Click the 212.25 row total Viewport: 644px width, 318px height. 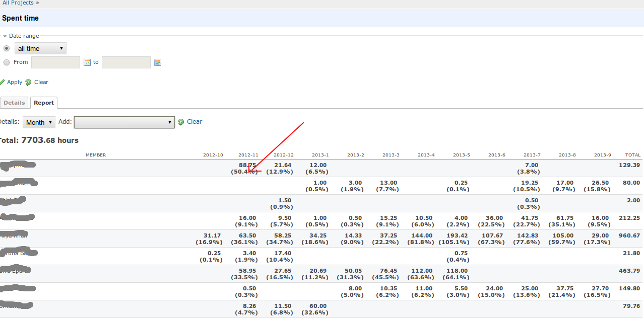click(630, 218)
